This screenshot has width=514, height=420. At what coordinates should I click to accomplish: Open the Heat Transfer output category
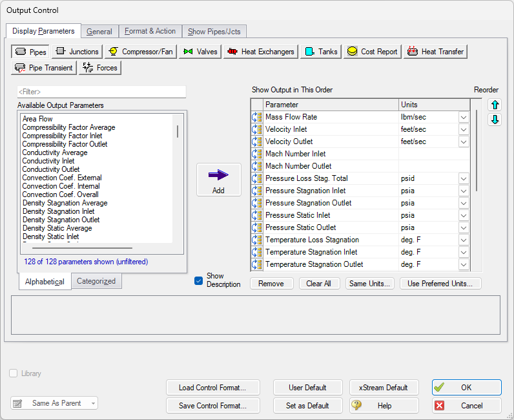[x=435, y=52]
